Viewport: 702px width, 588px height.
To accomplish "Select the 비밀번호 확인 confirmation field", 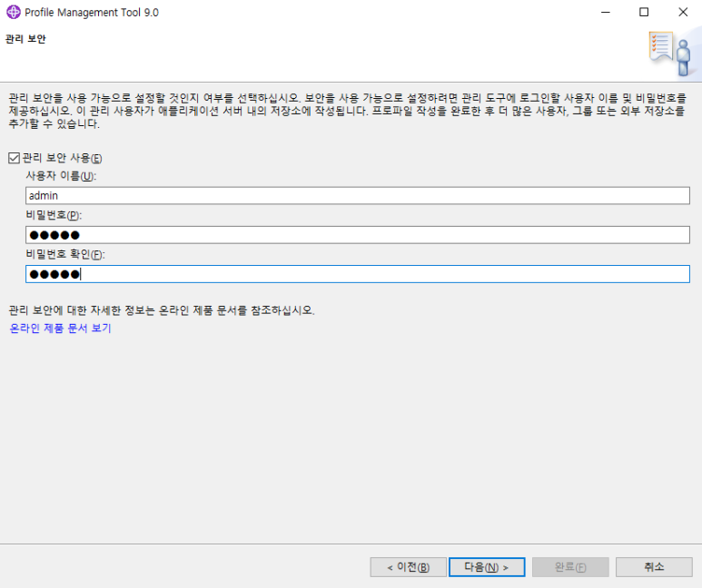I will pos(357,274).
